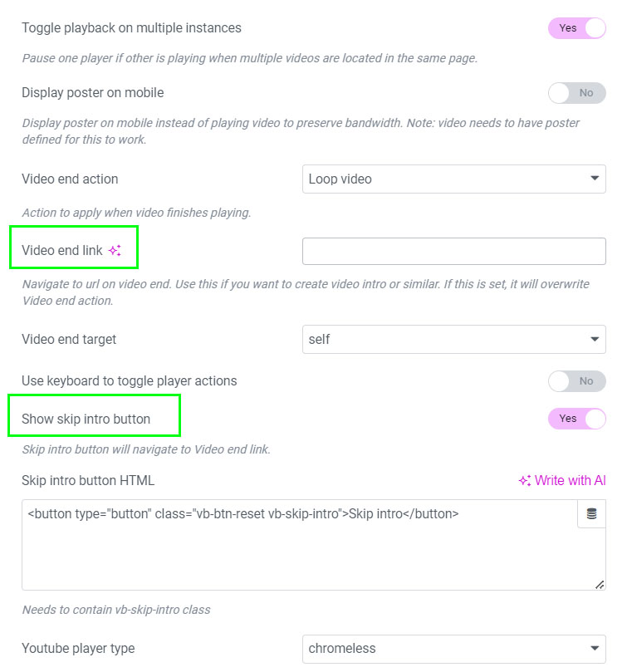Viewport: 627px width, 672px height.
Task: Click the database icon in Skip intro HTML box
Action: tap(591, 514)
